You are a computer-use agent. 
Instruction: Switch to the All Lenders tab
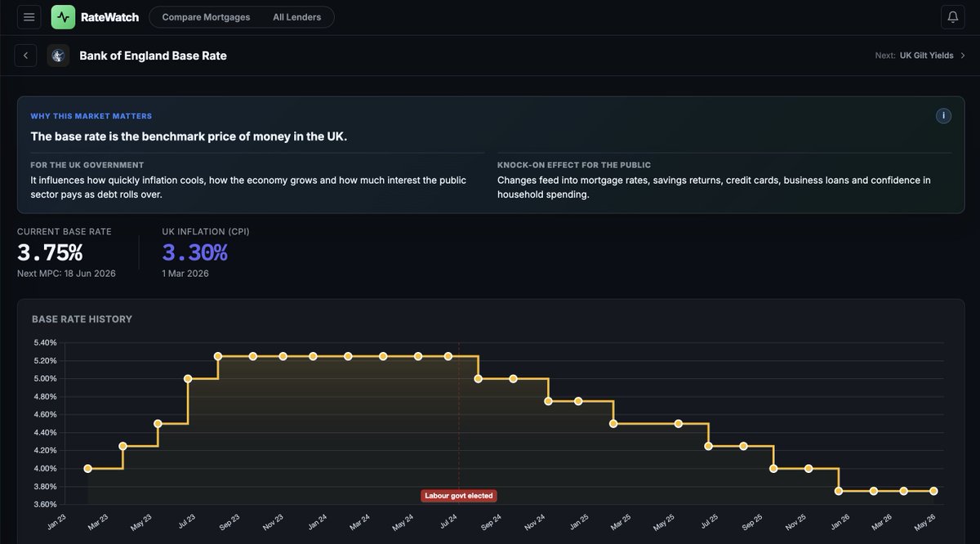tap(297, 17)
